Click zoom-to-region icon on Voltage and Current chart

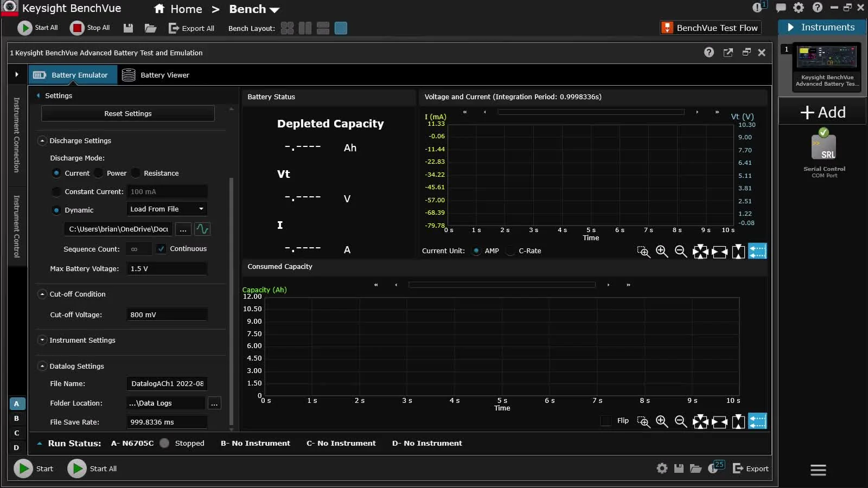643,251
